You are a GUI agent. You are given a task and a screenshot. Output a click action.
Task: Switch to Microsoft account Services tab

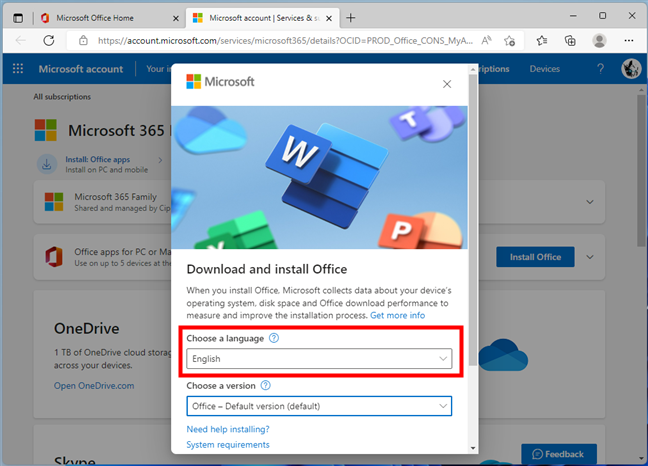[264, 18]
